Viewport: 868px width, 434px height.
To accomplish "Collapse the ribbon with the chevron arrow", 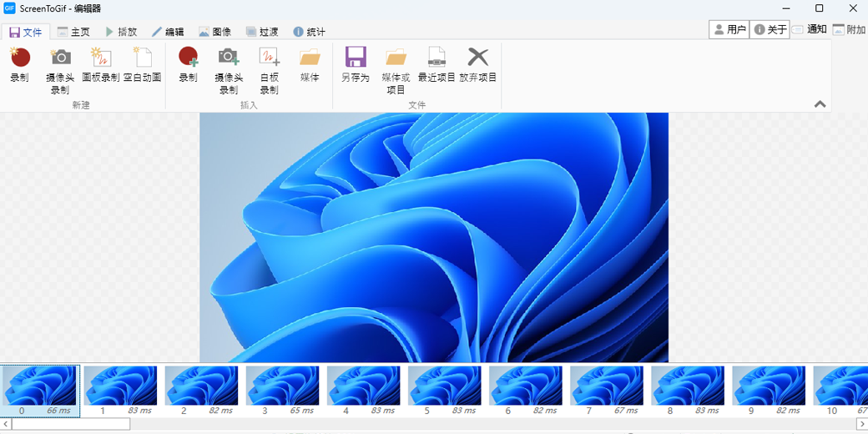I will [x=820, y=104].
